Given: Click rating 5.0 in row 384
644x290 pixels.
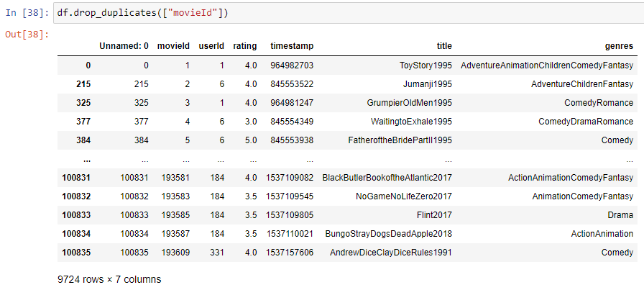Looking at the screenshot, I should click(x=249, y=140).
